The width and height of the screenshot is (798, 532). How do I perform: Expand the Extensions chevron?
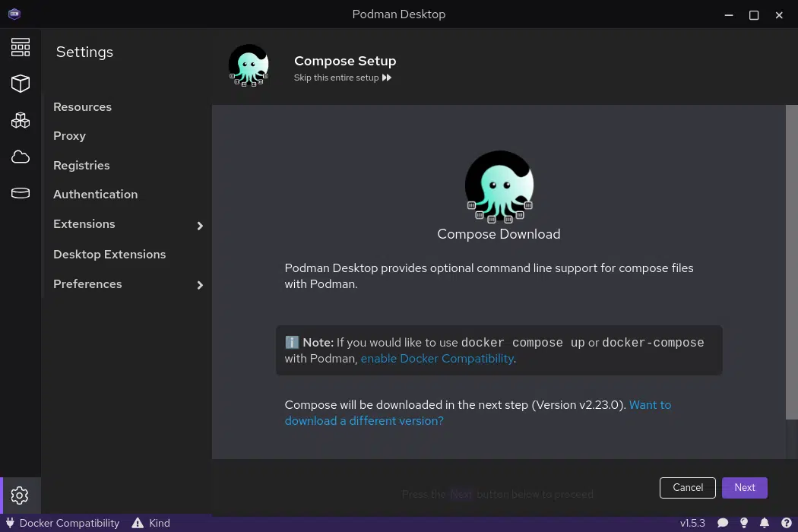(200, 226)
